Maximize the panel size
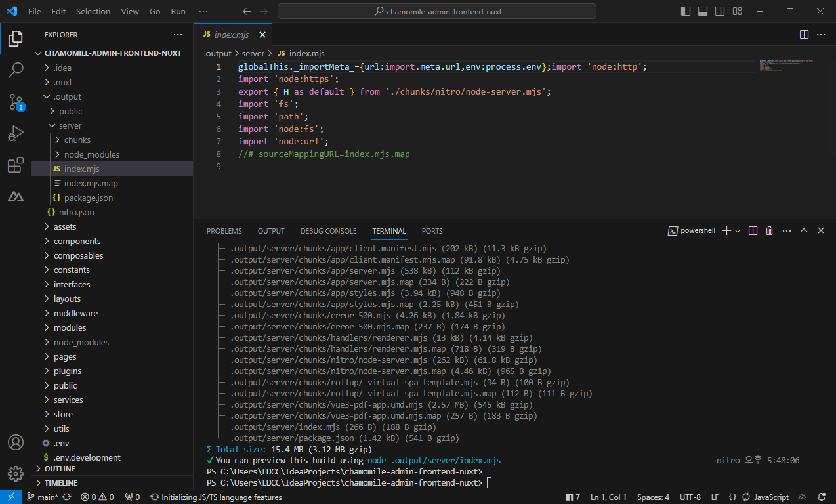Viewport: 836px width, 504px height. 804,231
